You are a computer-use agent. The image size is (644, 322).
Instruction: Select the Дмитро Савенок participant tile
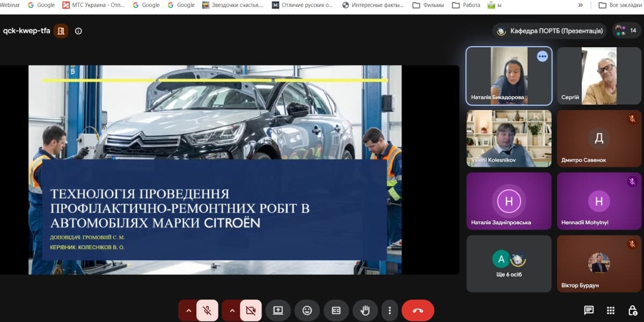[x=599, y=138]
